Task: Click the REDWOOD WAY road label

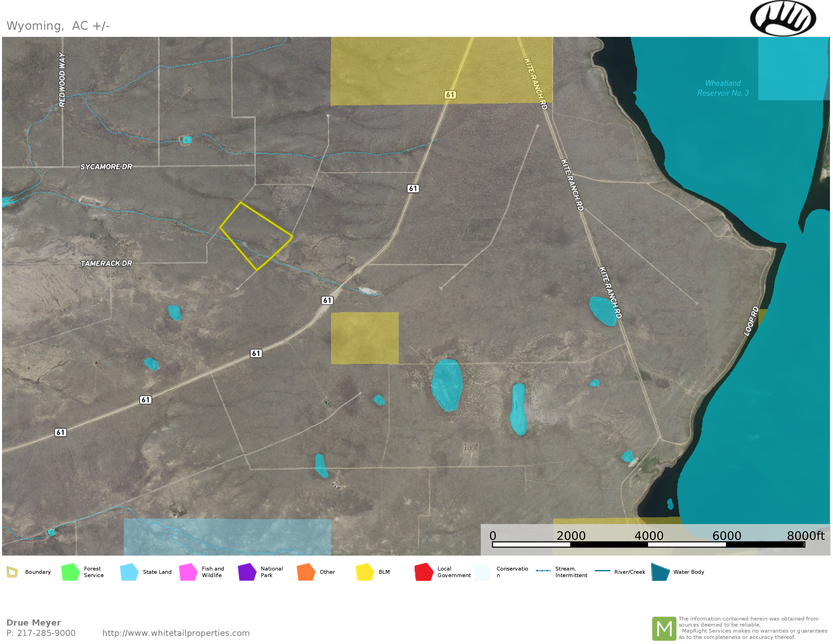Action: click(62, 79)
